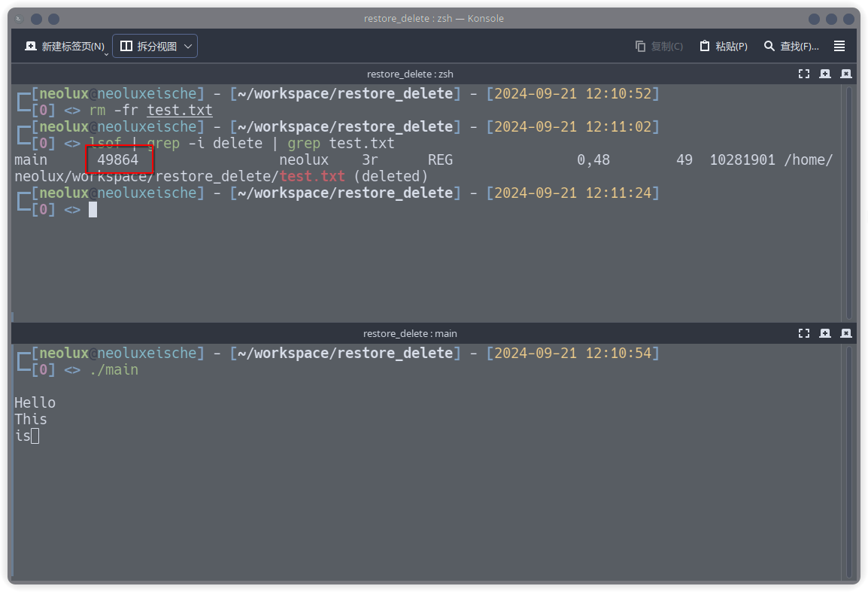This screenshot has height=592, width=868.
Task: Click the PID value 49864
Action: [118, 160]
